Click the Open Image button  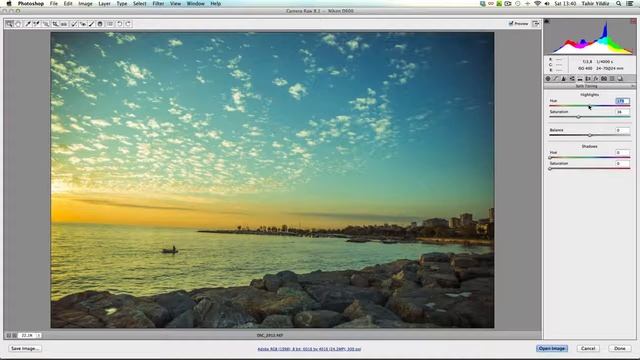point(551,349)
